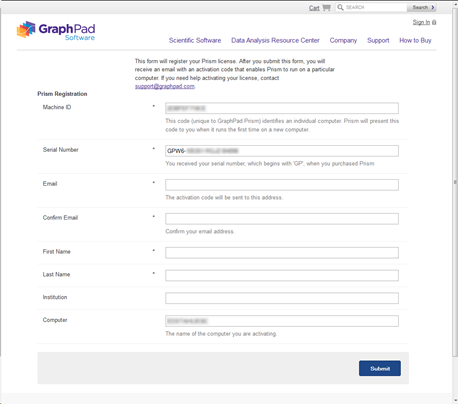458x404 pixels.
Task: Click the lock icon beside Sign In
Action: click(x=434, y=22)
